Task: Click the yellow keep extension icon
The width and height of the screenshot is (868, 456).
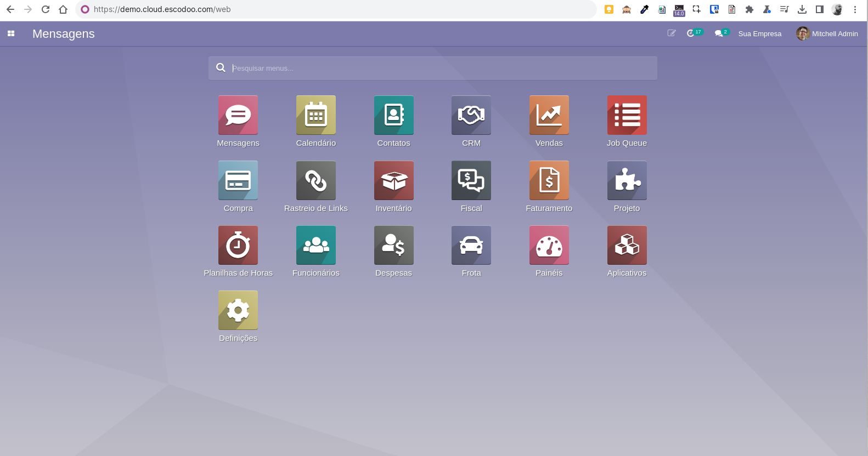Action: 609,9
